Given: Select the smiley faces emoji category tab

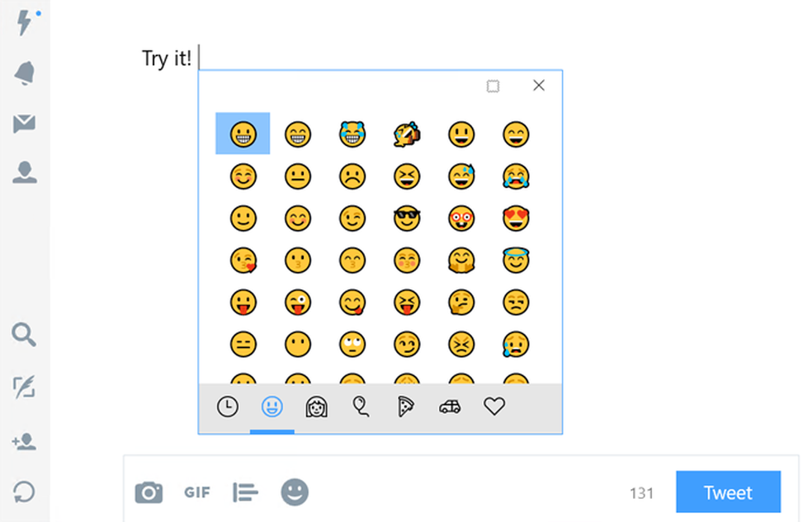Looking at the screenshot, I should pos(272,406).
